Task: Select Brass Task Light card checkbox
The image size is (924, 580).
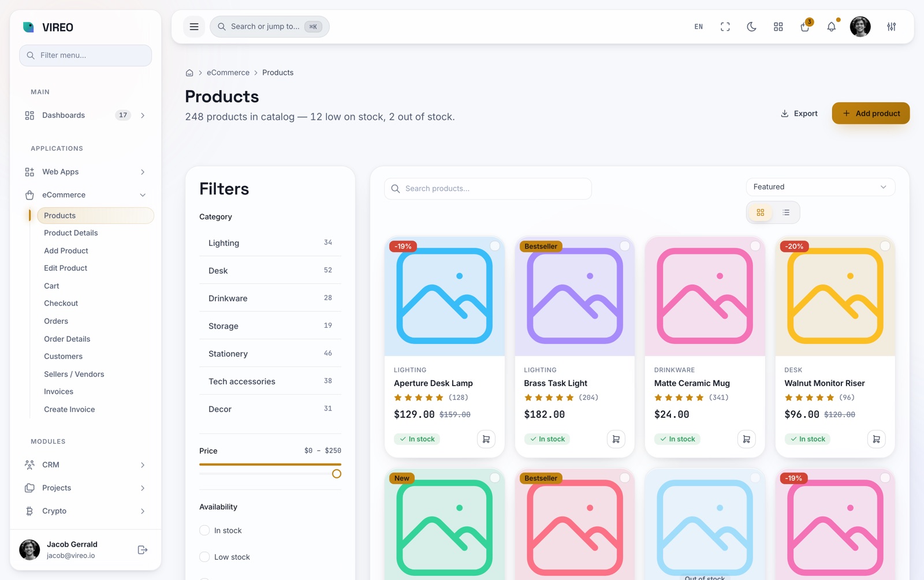Action: point(625,246)
